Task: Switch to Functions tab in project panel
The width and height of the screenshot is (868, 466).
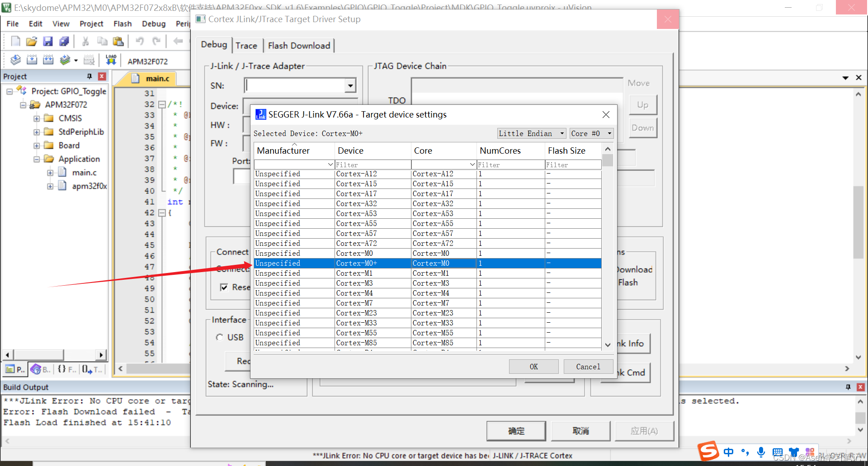Action: [x=66, y=369]
